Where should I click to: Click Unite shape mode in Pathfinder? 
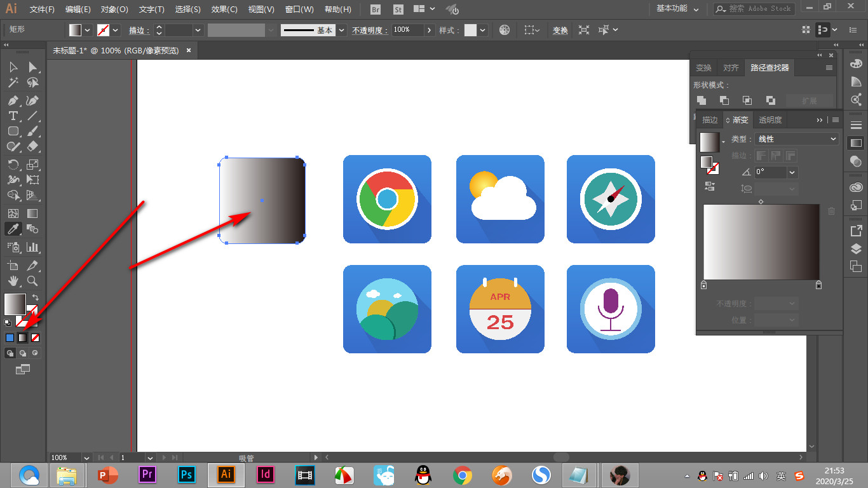point(702,100)
